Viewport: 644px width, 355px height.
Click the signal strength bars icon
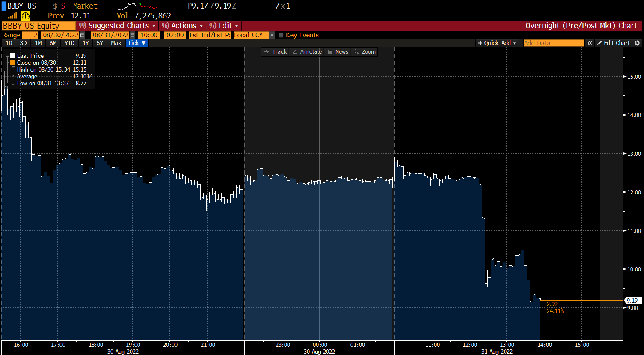(12, 15)
